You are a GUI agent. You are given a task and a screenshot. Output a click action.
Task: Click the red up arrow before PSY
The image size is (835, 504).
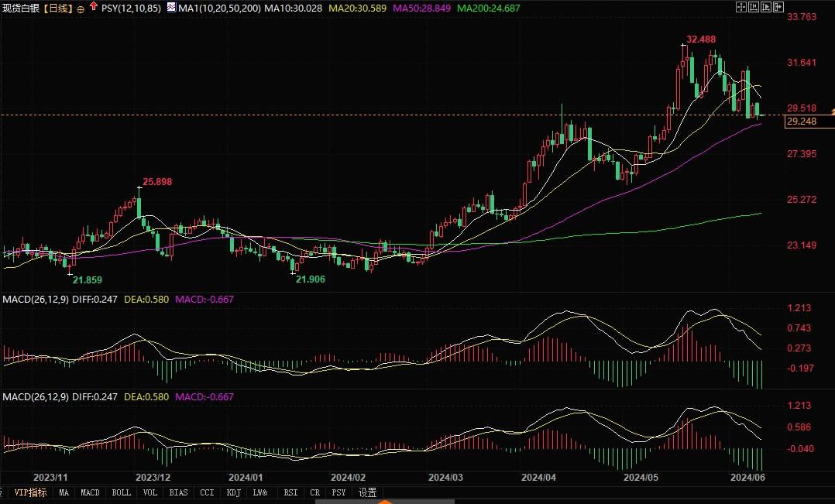pos(94,6)
